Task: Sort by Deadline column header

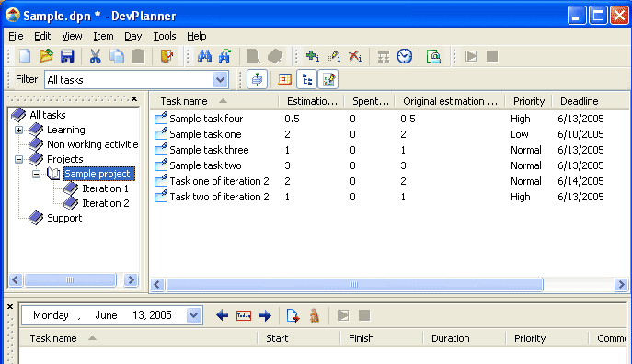Action: pos(590,101)
